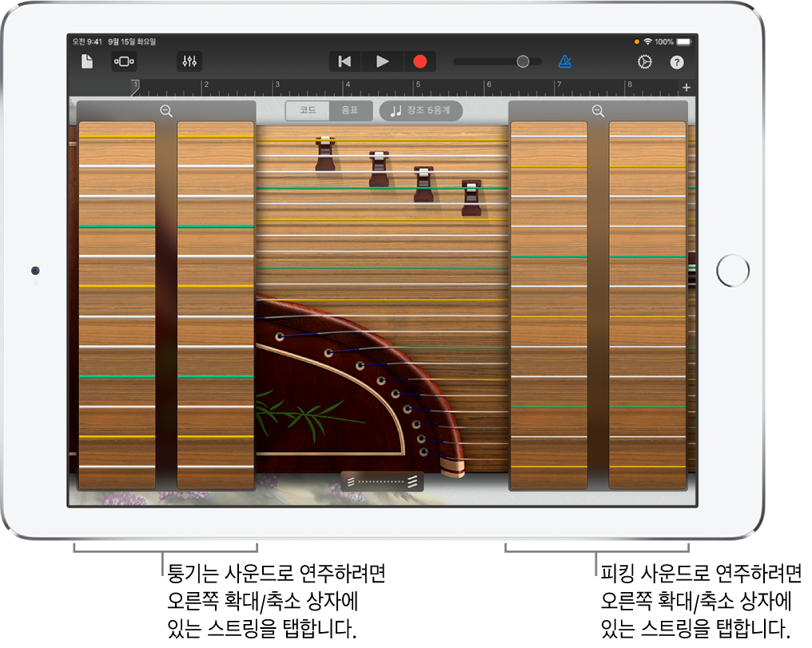Screen dimensions: 812x648
Task: Tap second guzheng bridge on the strings
Action: coord(379,169)
